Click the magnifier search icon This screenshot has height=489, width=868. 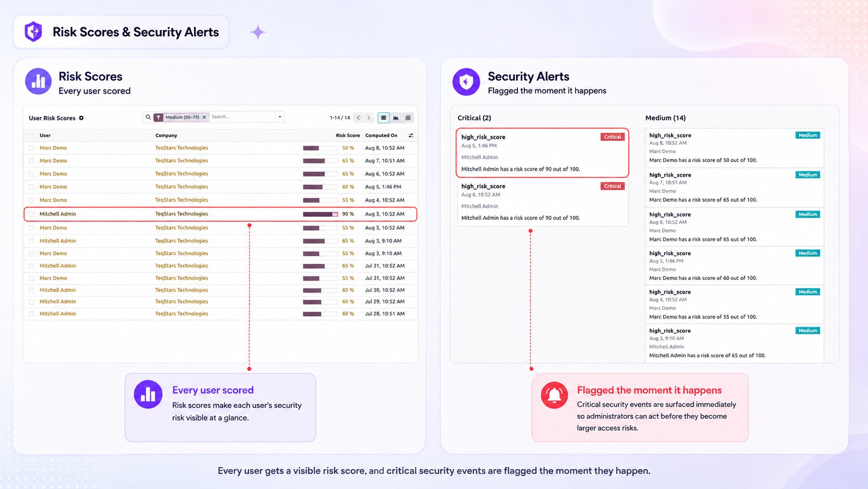point(148,117)
